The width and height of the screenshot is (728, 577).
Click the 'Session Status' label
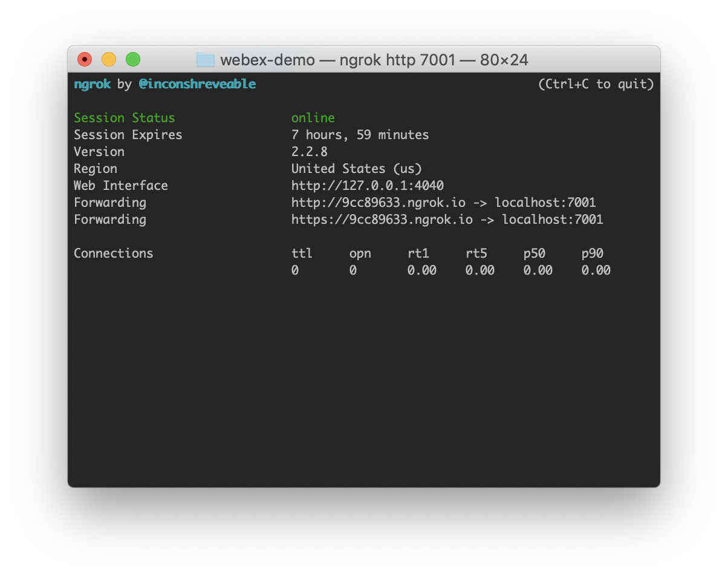click(x=125, y=118)
